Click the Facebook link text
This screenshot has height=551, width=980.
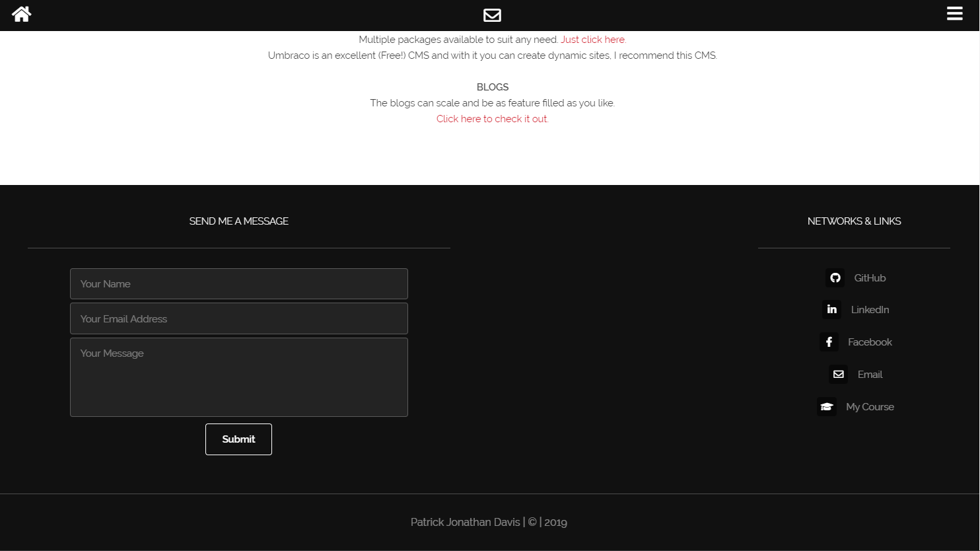click(870, 342)
